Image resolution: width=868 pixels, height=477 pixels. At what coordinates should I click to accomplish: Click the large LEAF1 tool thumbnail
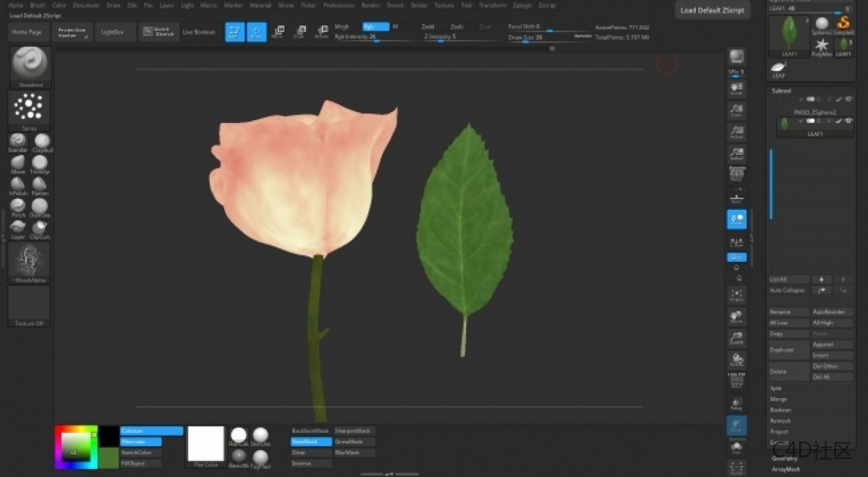[x=790, y=34]
